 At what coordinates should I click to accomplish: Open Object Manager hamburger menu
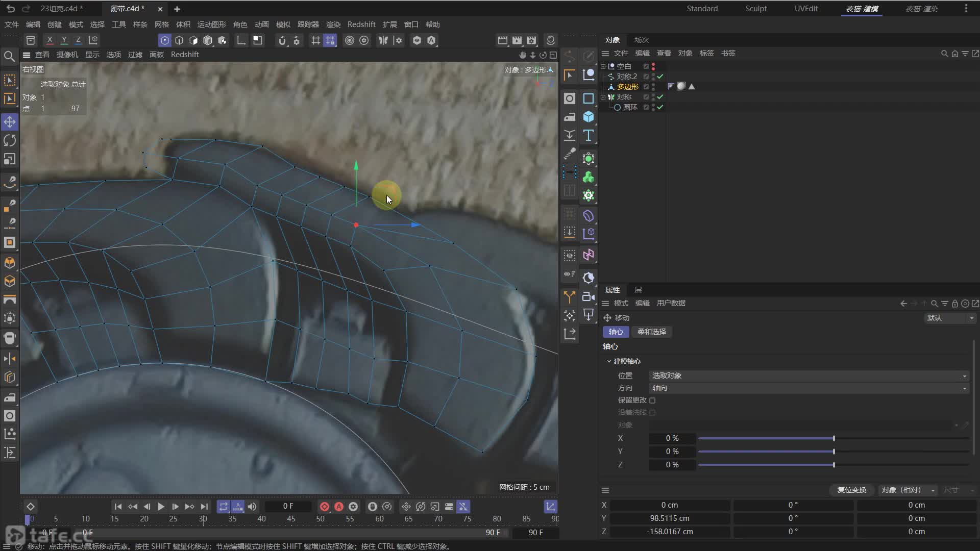pos(605,53)
